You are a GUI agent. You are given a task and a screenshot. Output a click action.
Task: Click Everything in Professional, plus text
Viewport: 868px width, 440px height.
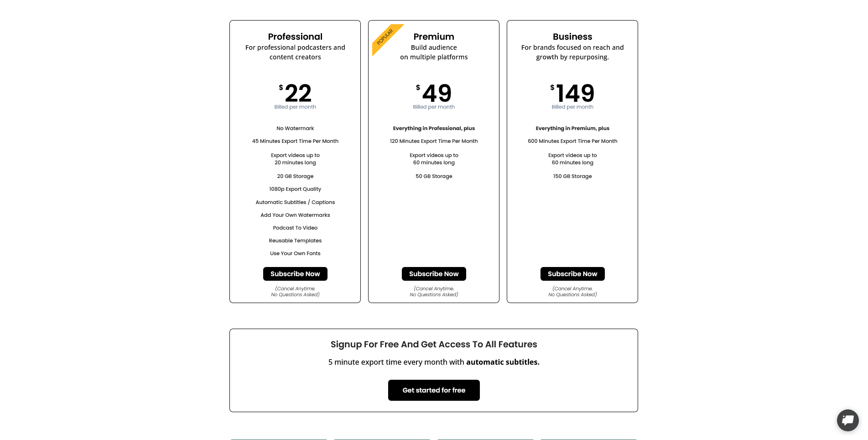coord(434,128)
